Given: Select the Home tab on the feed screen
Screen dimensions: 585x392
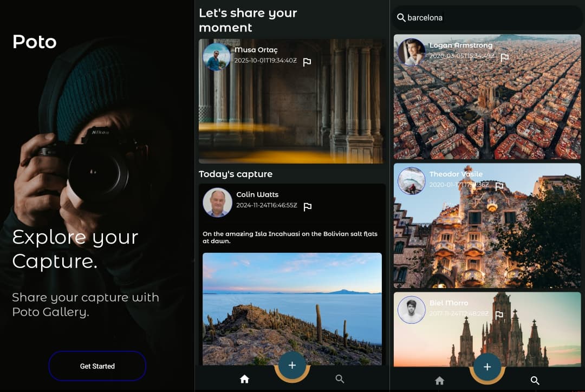Looking at the screenshot, I should click(x=244, y=380).
